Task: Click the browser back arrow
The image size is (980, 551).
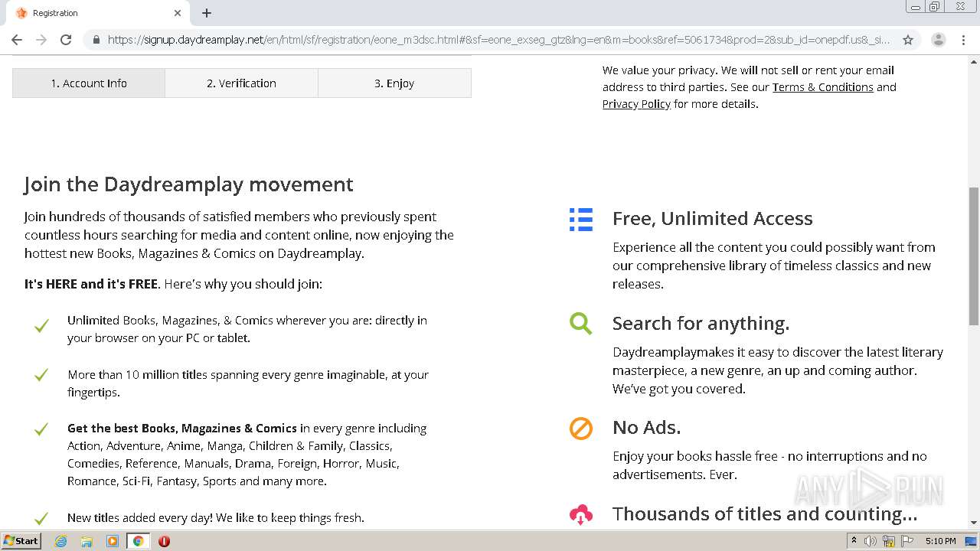Action: (x=17, y=40)
